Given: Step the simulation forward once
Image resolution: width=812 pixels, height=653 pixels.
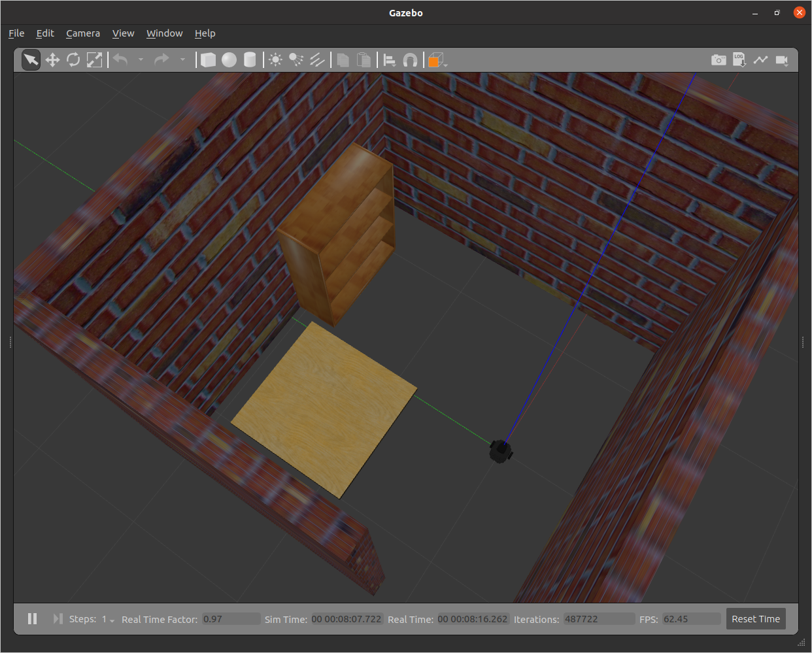Looking at the screenshot, I should pyautogui.click(x=58, y=619).
